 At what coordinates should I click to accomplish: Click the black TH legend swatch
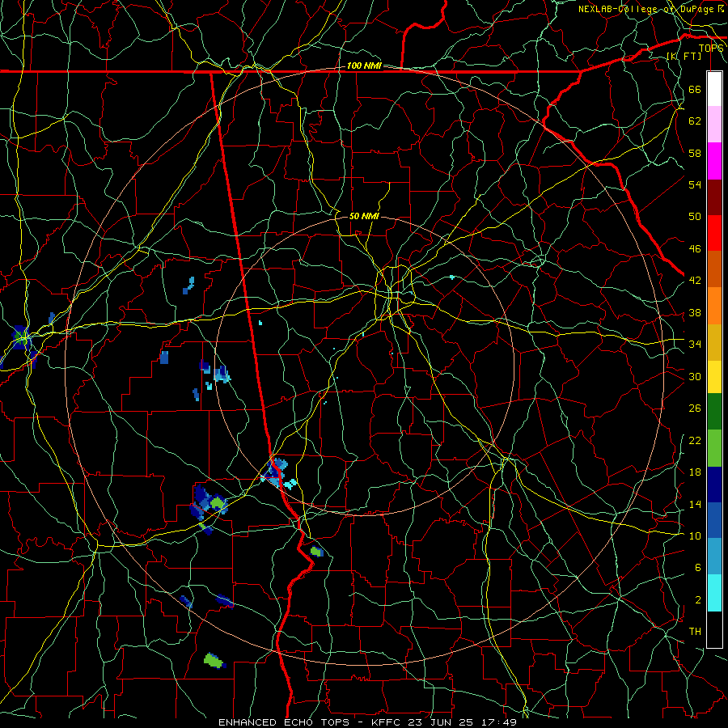(714, 629)
